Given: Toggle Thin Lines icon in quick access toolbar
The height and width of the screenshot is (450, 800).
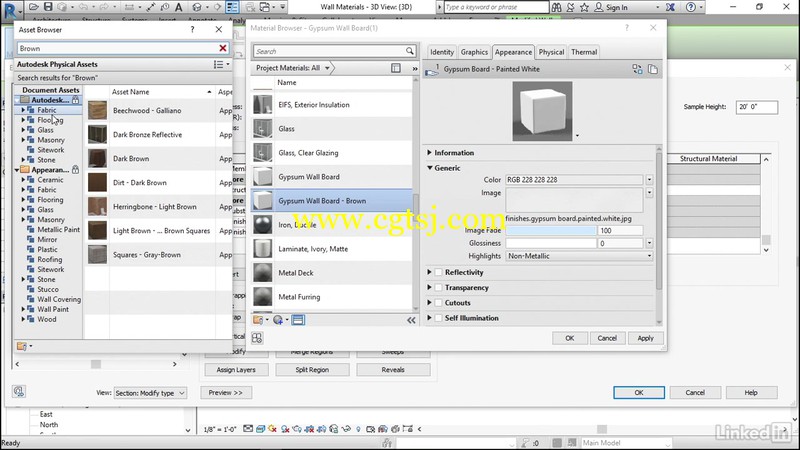Looking at the screenshot, I should (x=232, y=7).
